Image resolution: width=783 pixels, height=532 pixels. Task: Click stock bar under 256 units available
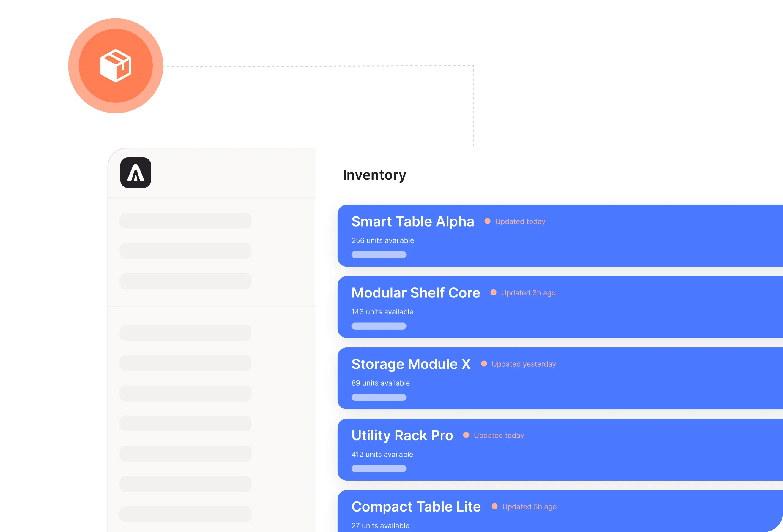coord(379,255)
